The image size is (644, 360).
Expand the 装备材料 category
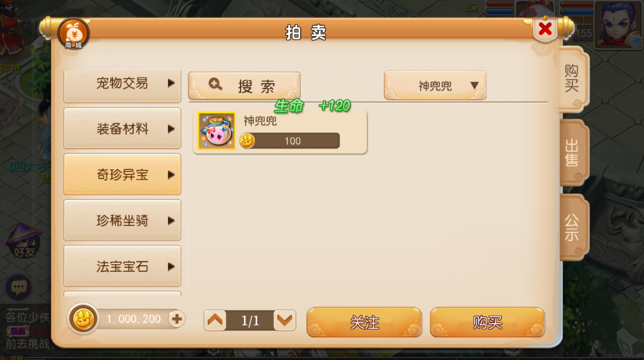tap(122, 128)
